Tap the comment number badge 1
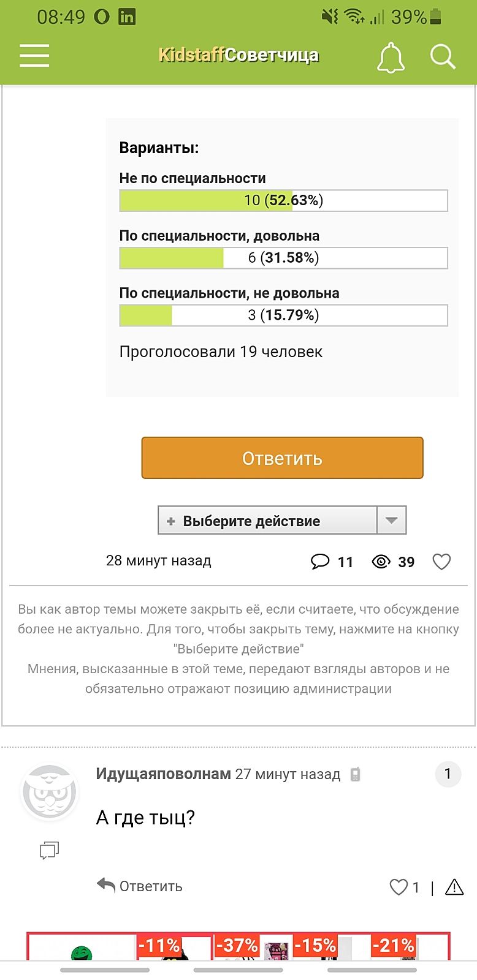 coord(448,774)
